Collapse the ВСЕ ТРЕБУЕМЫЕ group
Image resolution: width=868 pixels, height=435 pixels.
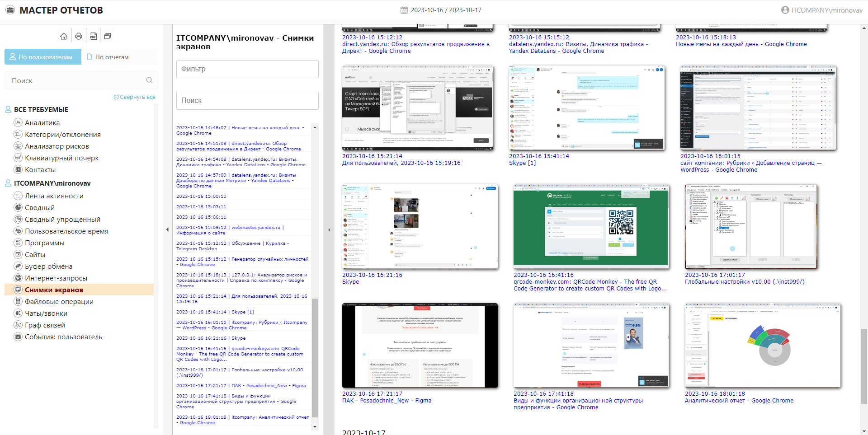[8, 109]
